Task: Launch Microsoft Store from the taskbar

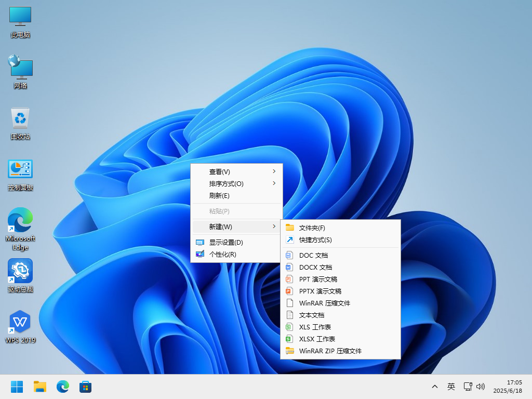Action: [x=85, y=387]
